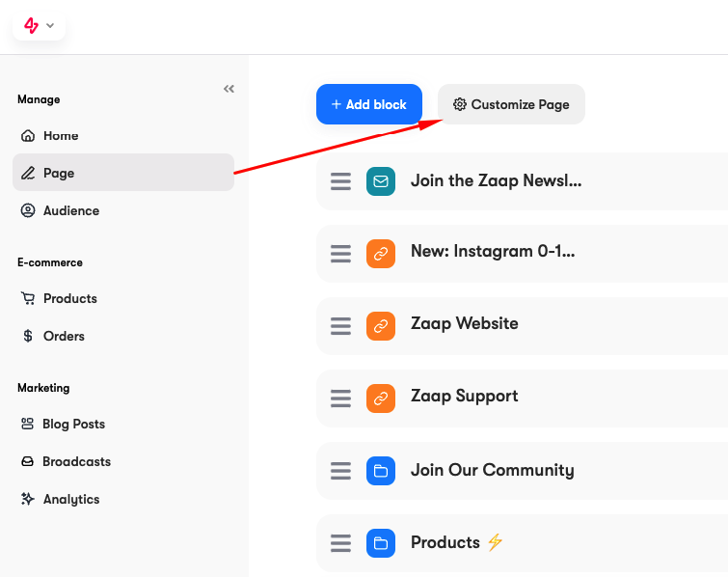Click the drag handle of Instagram block

pos(340,254)
